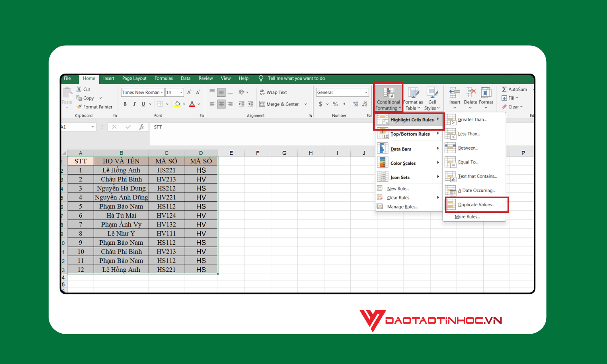The image size is (607, 364).
Task: Open the font name dropdown
Action: pyautogui.click(x=161, y=92)
